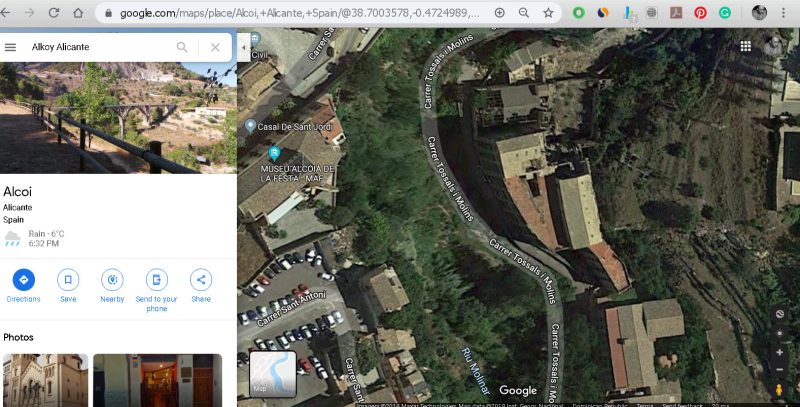Screen dimensions: 800x407
Task: Click the 'Terms' link at the map bottom
Action: pyautogui.click(x=644, y=405)
